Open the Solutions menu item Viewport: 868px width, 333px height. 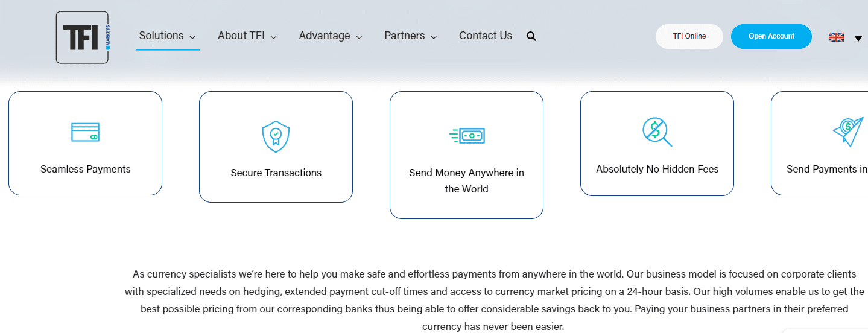pos(161,36)
